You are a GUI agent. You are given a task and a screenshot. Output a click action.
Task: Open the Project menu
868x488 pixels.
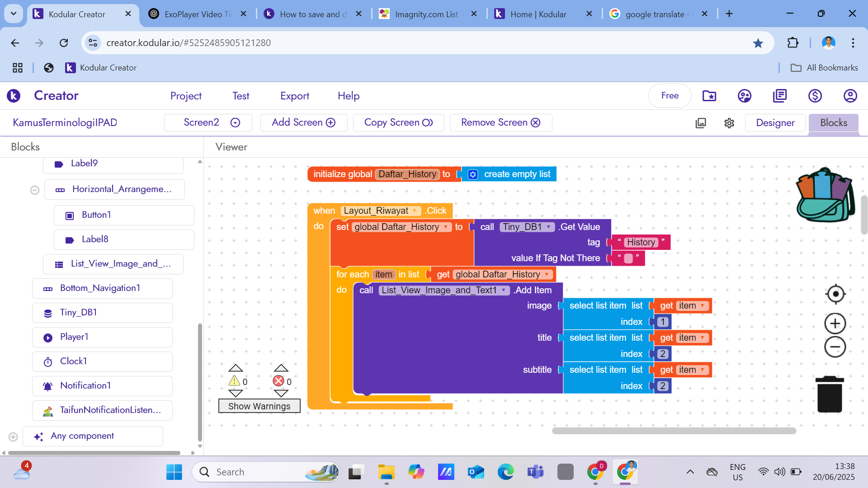(186, 96)
